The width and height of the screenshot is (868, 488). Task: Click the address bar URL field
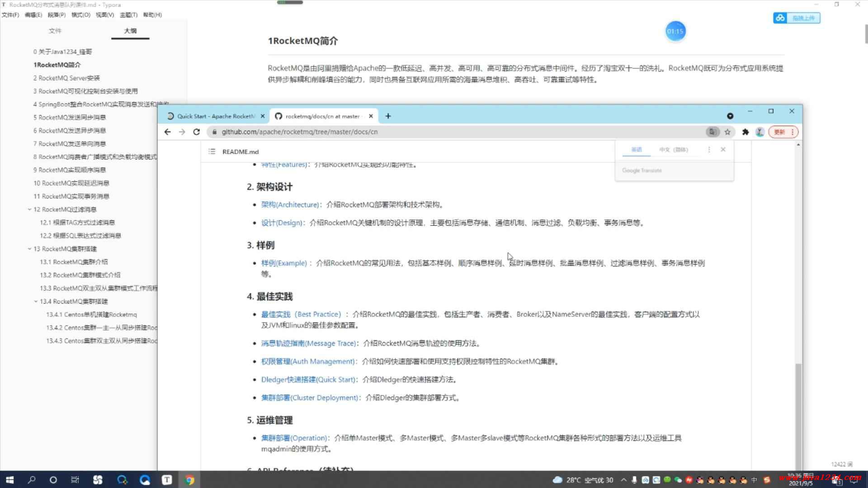(x=457, y=132)
